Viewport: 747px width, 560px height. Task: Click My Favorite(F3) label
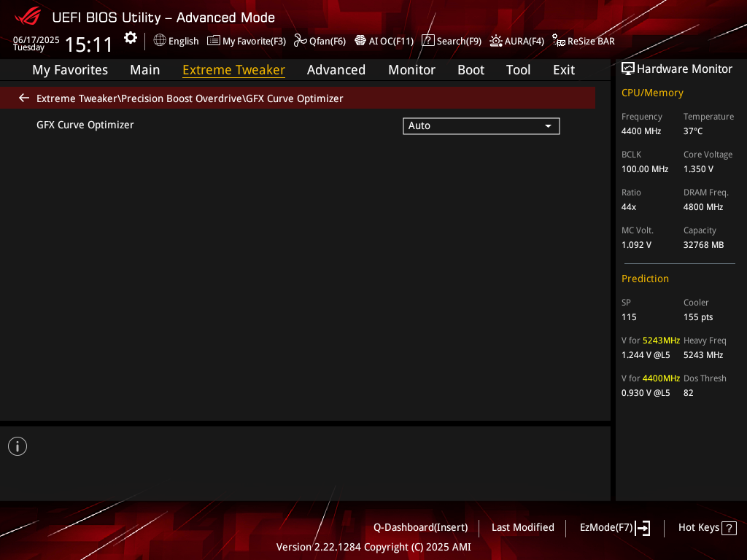[254, 41]
